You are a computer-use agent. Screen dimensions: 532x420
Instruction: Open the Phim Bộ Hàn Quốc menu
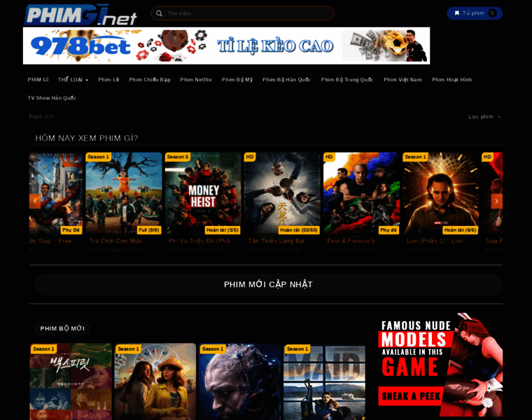287,80
